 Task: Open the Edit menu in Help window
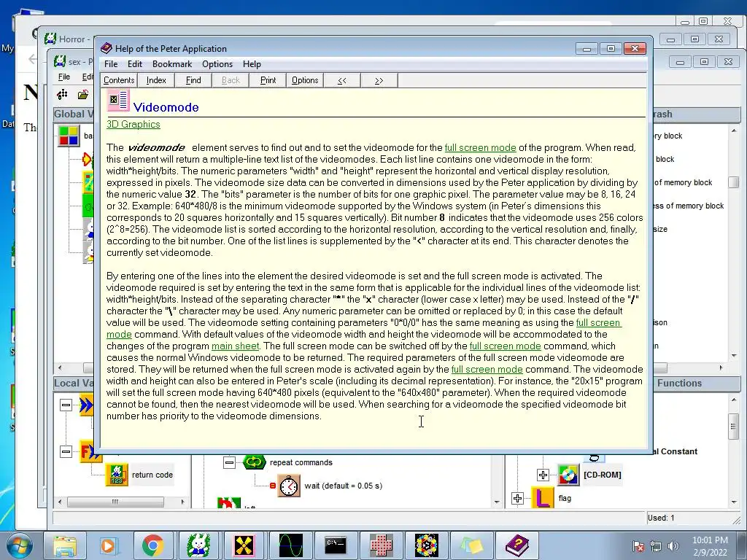[135, 64]
